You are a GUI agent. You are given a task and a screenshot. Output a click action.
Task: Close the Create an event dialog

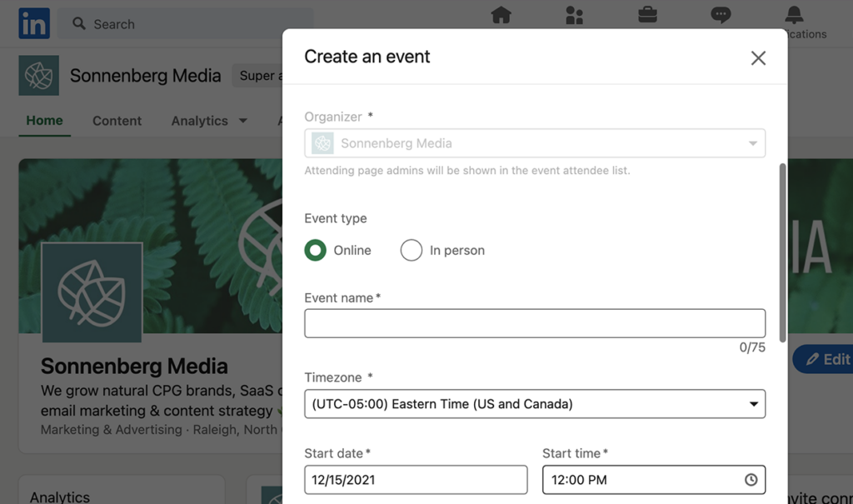(758, 57)
